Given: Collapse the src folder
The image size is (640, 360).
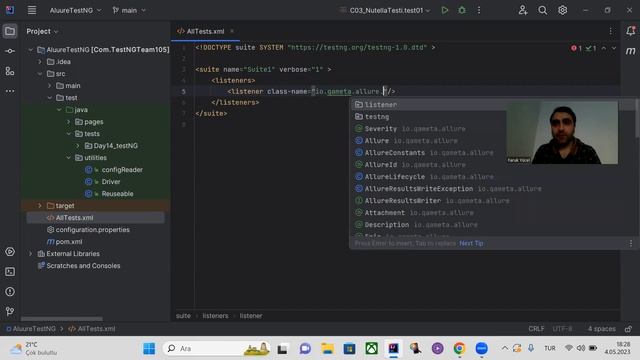Looking at the screenshot, I should (x=40, y=74).
